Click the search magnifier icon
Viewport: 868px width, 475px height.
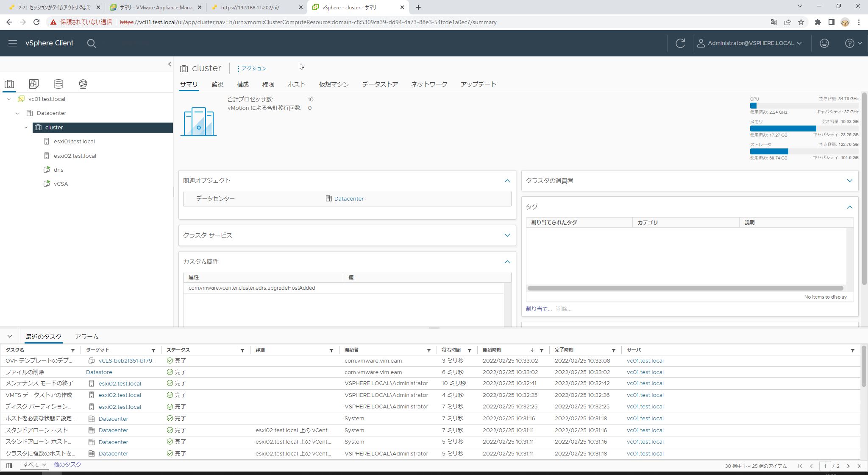(92, 43)
